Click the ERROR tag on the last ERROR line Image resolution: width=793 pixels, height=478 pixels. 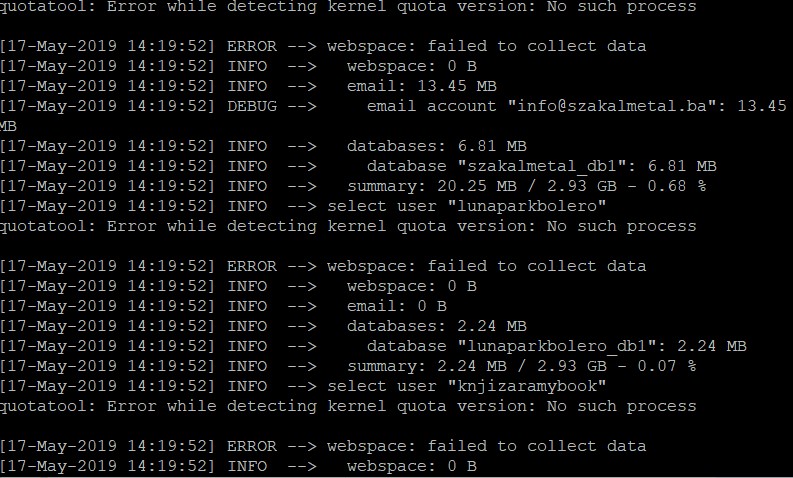point(248,446)
